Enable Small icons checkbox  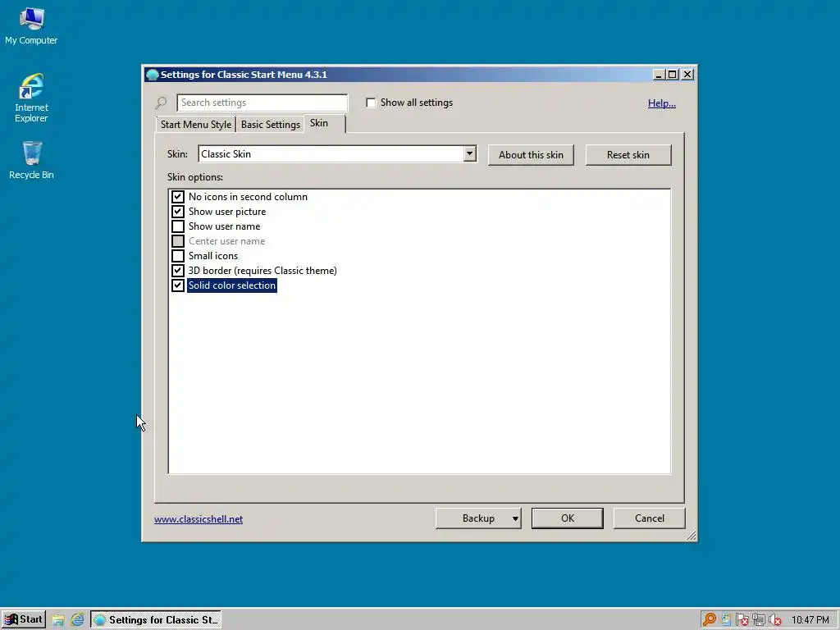[x=178, y=256]
